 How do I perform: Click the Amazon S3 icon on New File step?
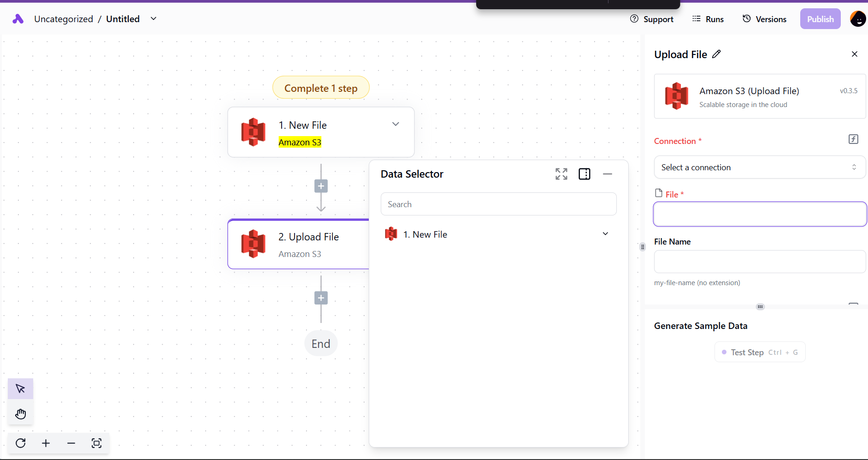click(x=254, y=132)
